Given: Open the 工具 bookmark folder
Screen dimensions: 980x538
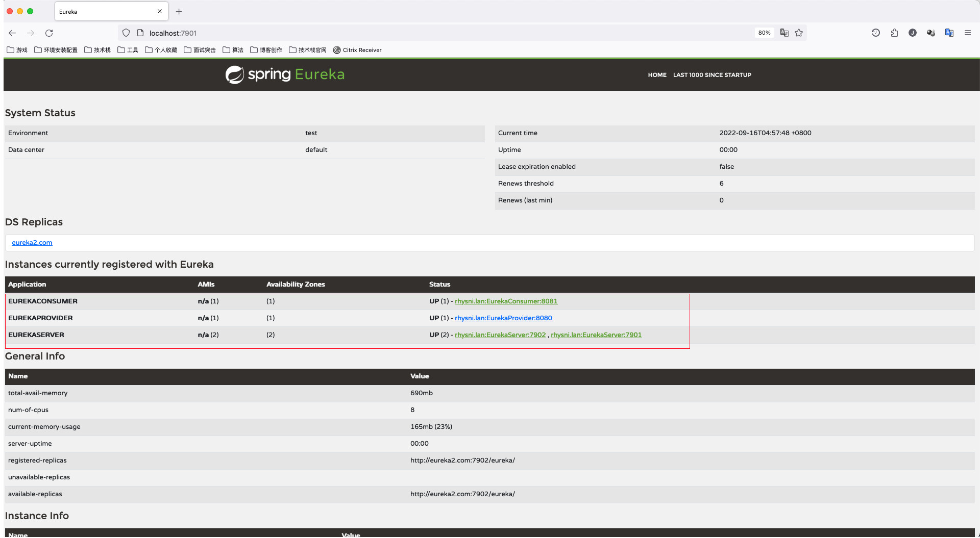Looking at the screenshot, I should 128,50.
